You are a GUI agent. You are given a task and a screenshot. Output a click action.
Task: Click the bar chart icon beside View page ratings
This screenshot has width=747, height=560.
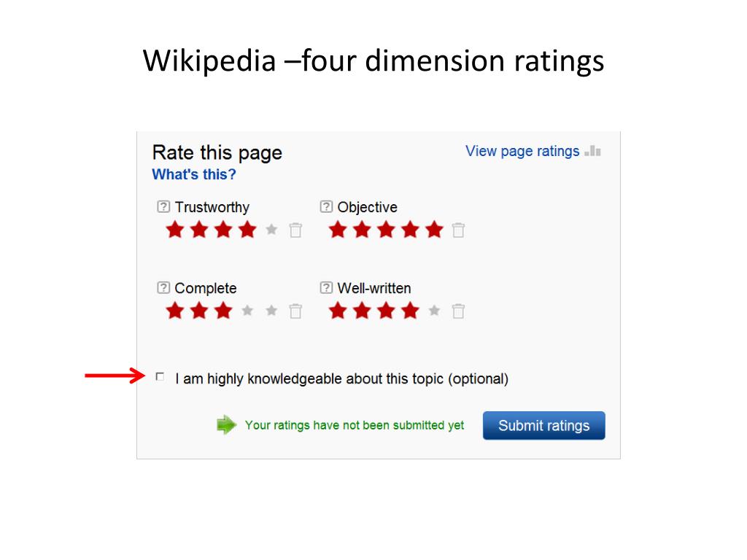593,152
